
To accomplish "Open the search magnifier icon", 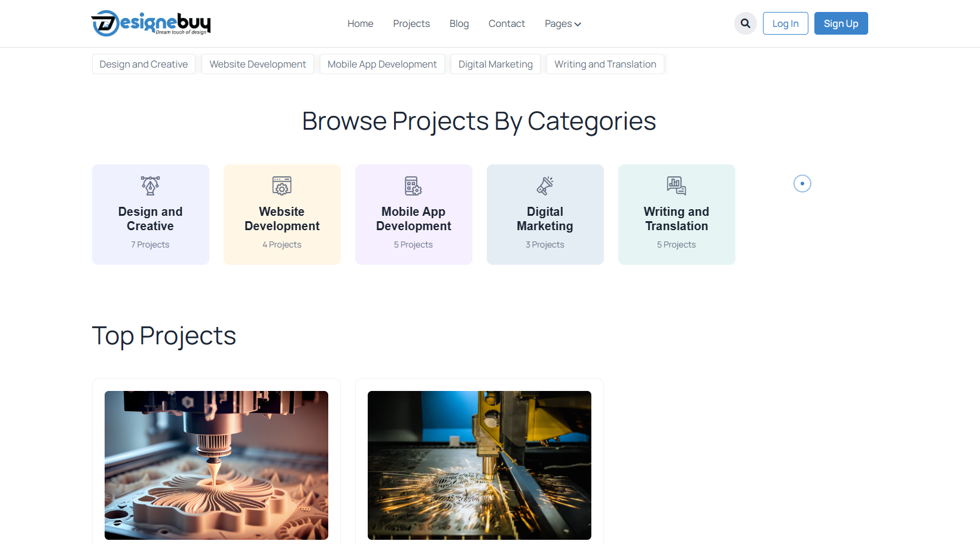I will tap(745, 23).
